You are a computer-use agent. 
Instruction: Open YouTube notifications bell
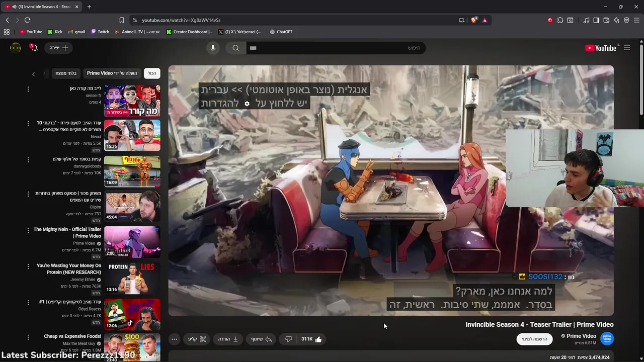(x=34, y=48)
